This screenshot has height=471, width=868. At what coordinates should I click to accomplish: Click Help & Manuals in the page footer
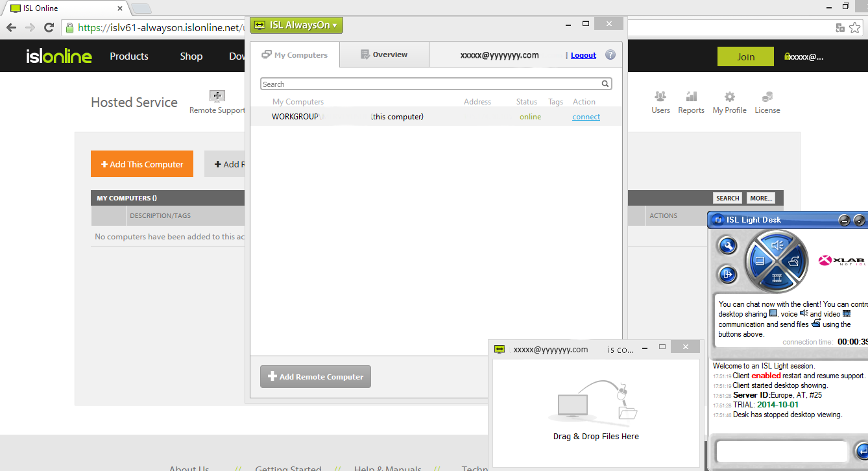tap(388, 468)
